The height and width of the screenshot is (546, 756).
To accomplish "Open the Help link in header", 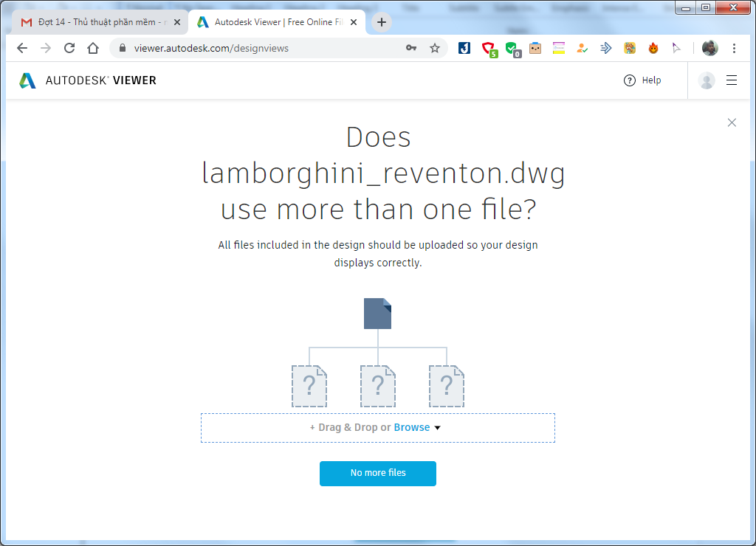I will tap(642, 80).
